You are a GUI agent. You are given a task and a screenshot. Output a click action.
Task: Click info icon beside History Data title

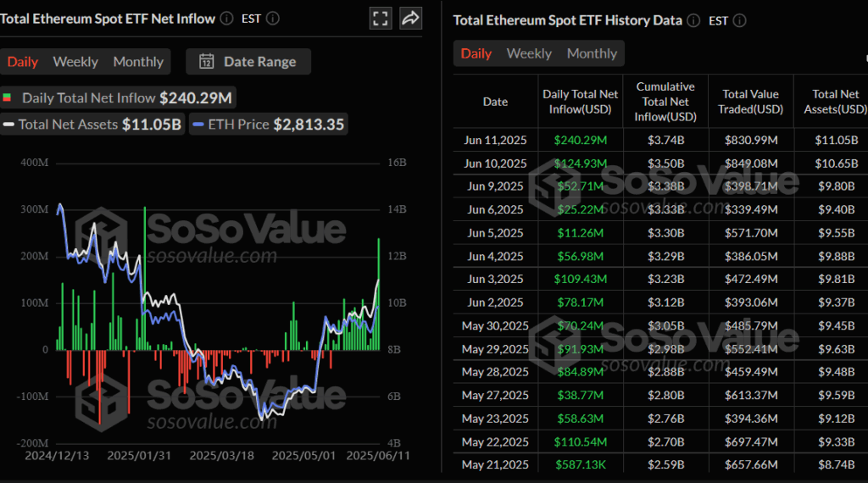693,20
